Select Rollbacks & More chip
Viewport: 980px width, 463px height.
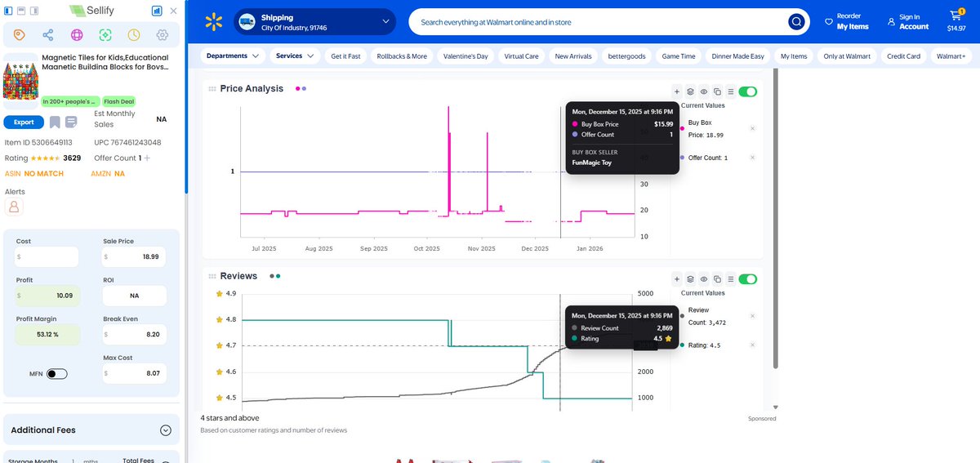(402, 56)
